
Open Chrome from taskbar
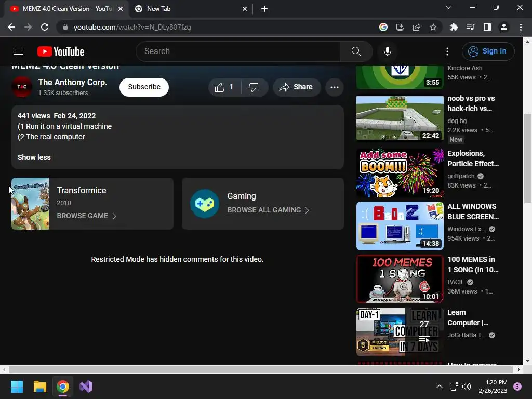[x=63, y=387]
